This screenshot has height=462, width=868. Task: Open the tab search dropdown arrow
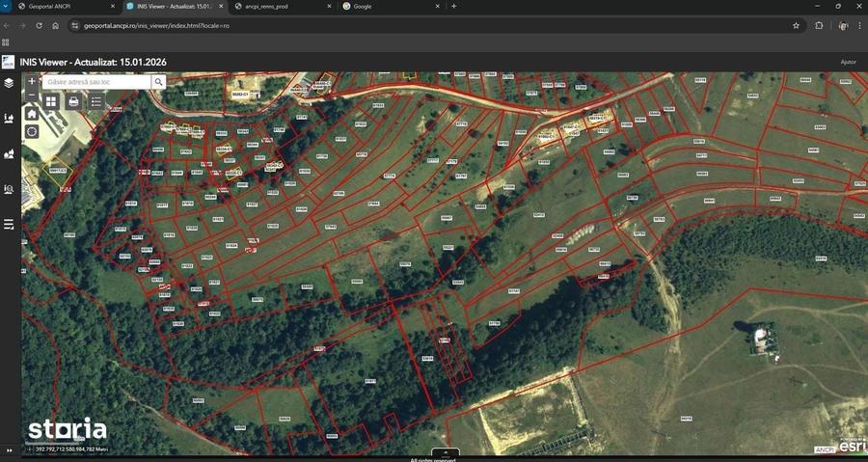5,6
